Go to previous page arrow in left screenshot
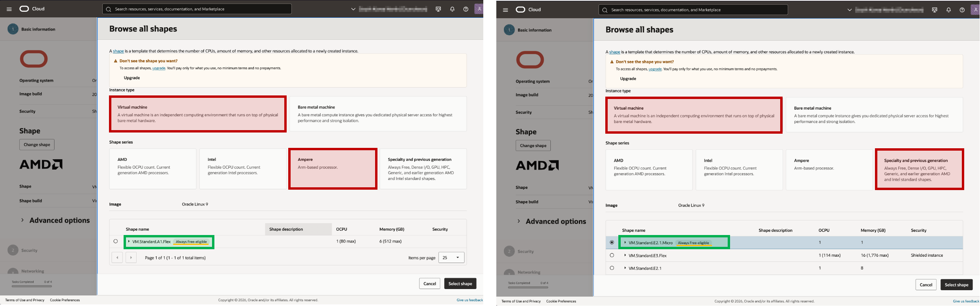 (117, 257)
